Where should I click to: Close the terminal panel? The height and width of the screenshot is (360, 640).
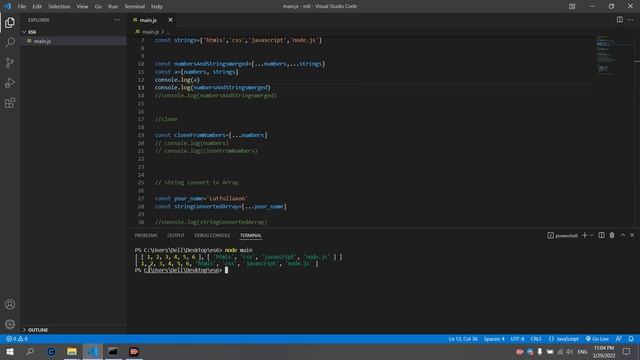pyautogui.click(x=632, y=235)
